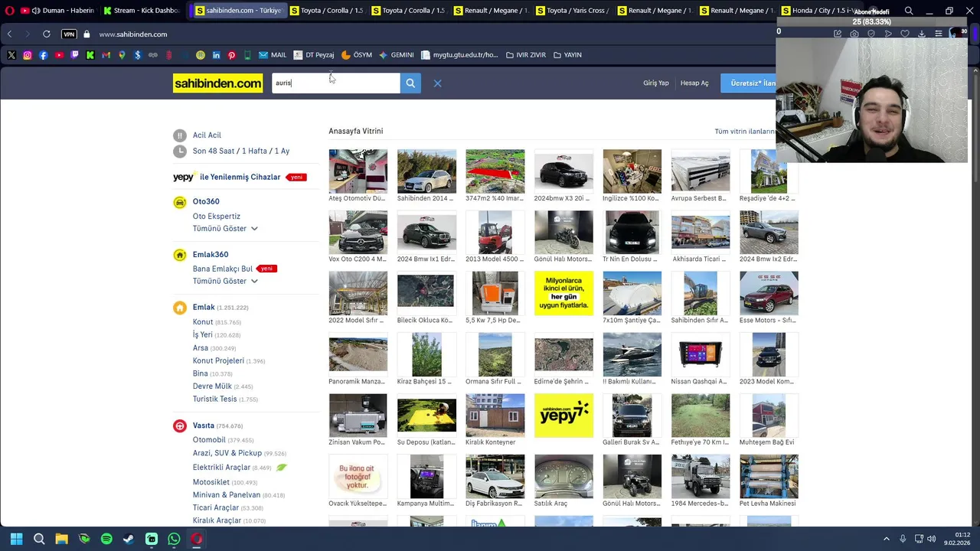Click the Opera menu logo
The height and width of the screenshot is (551, 980).
11,11
